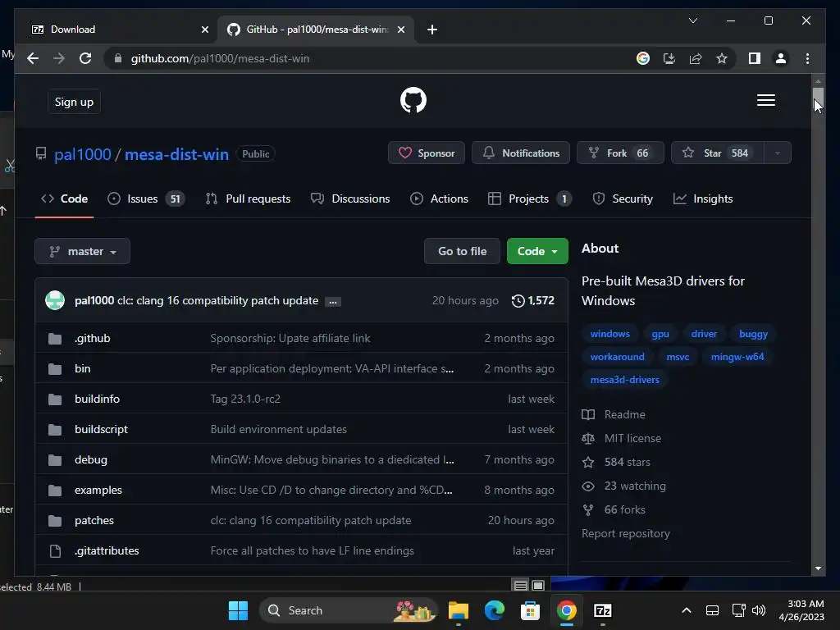
Task: View commit history clock icon 1,572
Action: click(x=533, y=300)
